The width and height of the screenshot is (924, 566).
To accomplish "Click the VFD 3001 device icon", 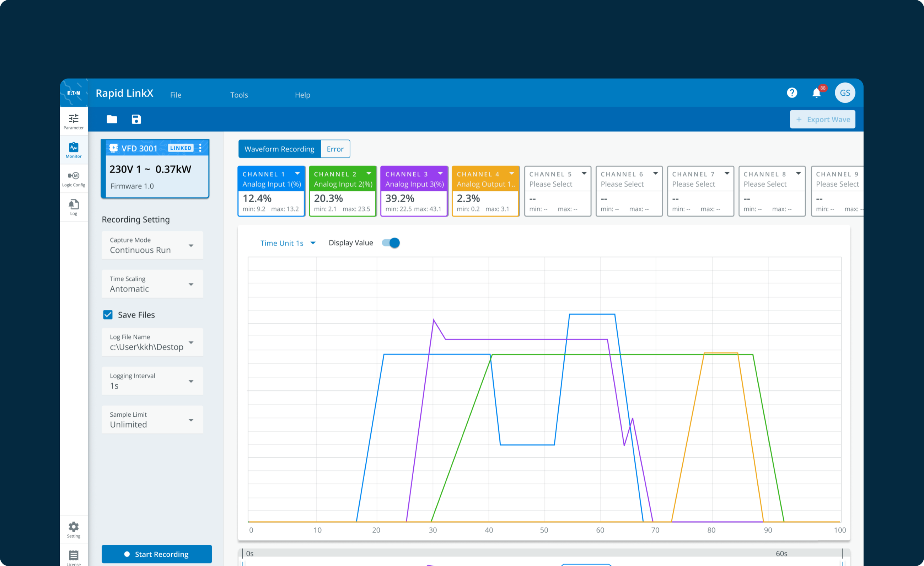I will [114, 148].
